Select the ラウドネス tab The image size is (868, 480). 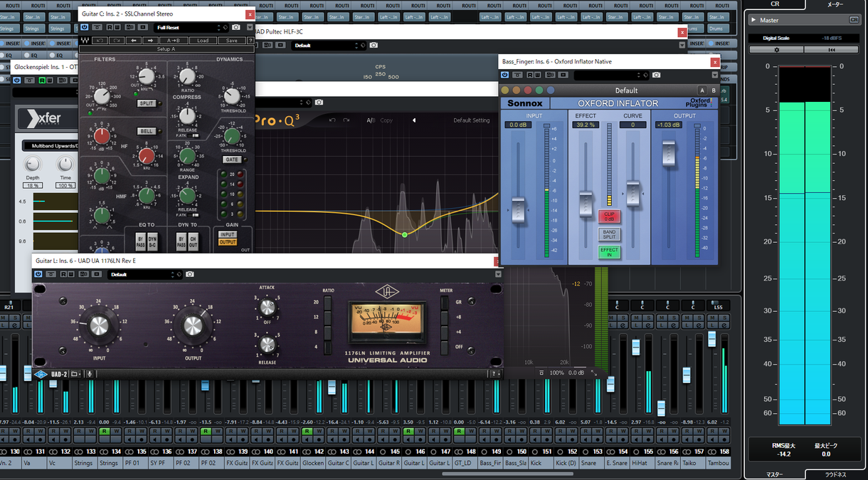835,474
